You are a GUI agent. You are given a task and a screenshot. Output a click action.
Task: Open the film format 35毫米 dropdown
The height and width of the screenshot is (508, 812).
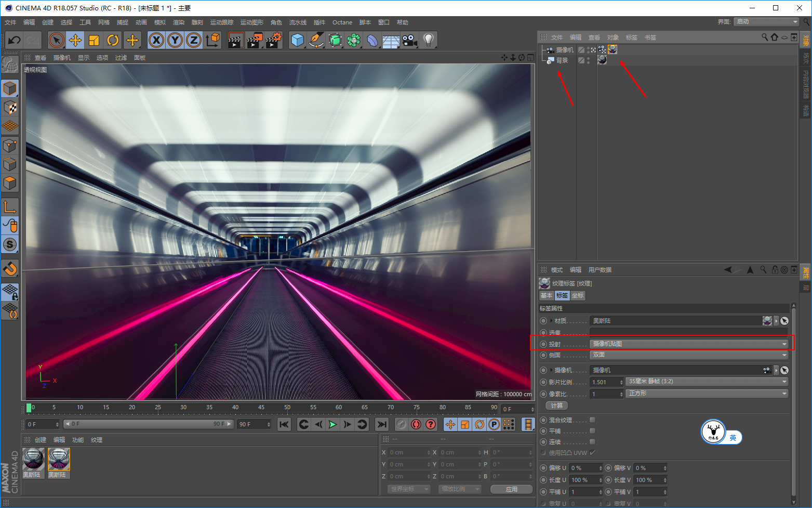pyautogui.click(x=707, y=382)
